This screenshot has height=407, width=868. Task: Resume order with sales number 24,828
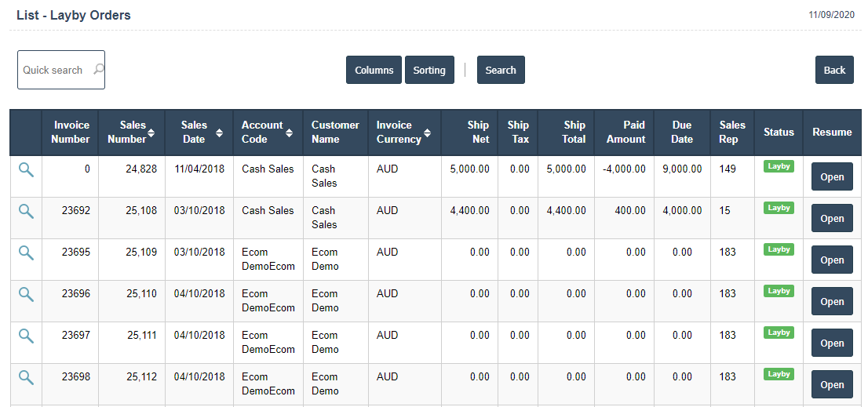(832, 177)
